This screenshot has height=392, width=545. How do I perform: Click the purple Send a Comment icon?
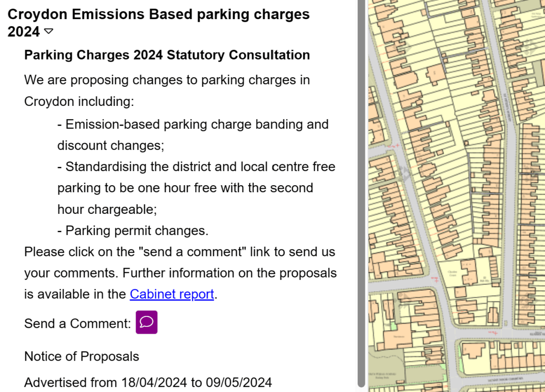click(x=146, y=322)
